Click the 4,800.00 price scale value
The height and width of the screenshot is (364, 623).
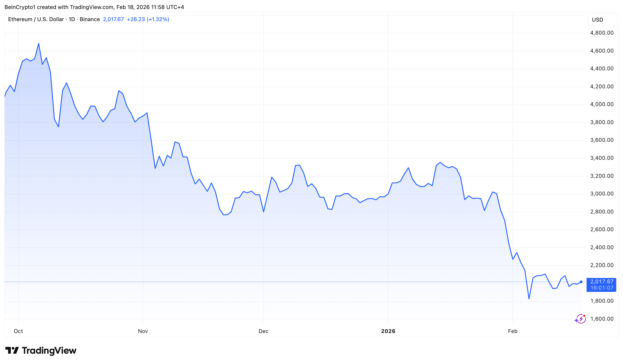tap(602, 33)
